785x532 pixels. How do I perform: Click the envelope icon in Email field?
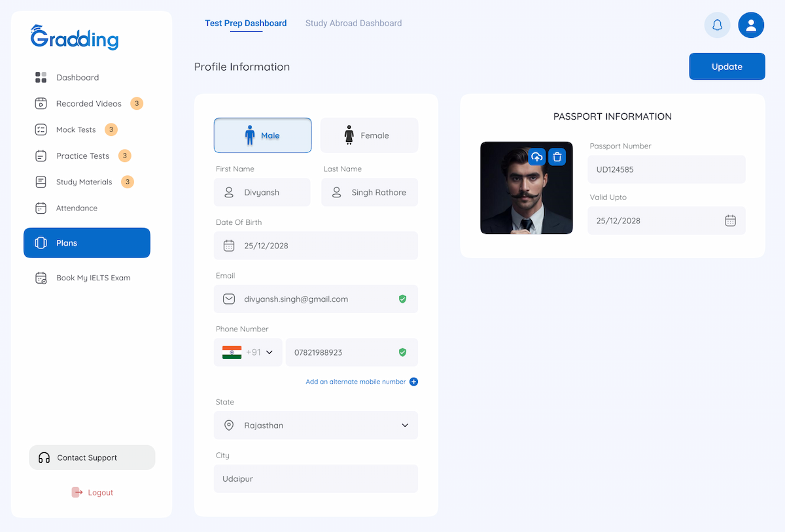(x=229, y=299)
